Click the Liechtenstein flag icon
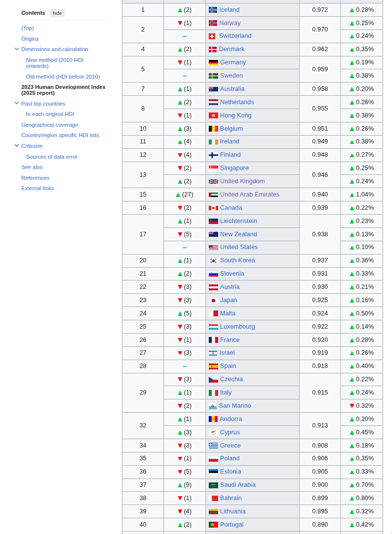392x534 pixels. point(213,222)
